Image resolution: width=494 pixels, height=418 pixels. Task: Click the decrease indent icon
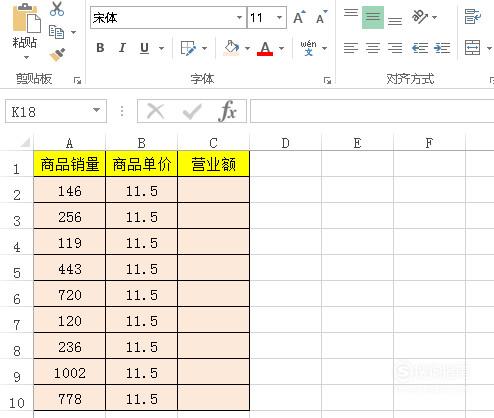(x=420, y=48)
